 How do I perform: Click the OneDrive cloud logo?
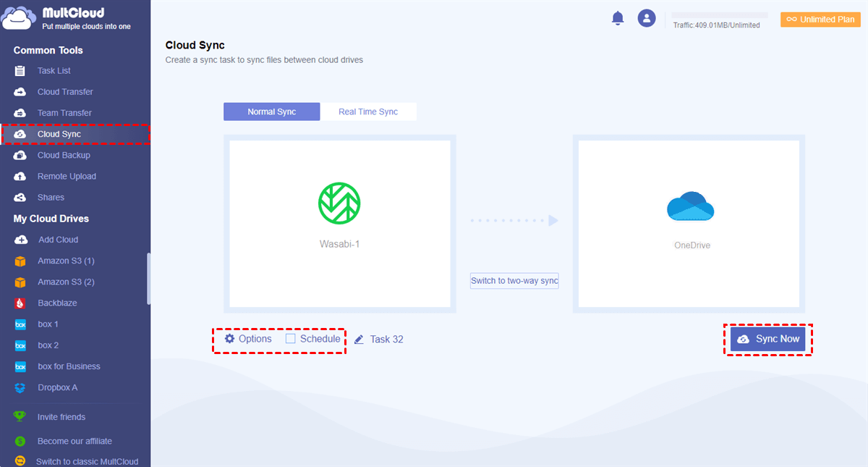(691, 206)
